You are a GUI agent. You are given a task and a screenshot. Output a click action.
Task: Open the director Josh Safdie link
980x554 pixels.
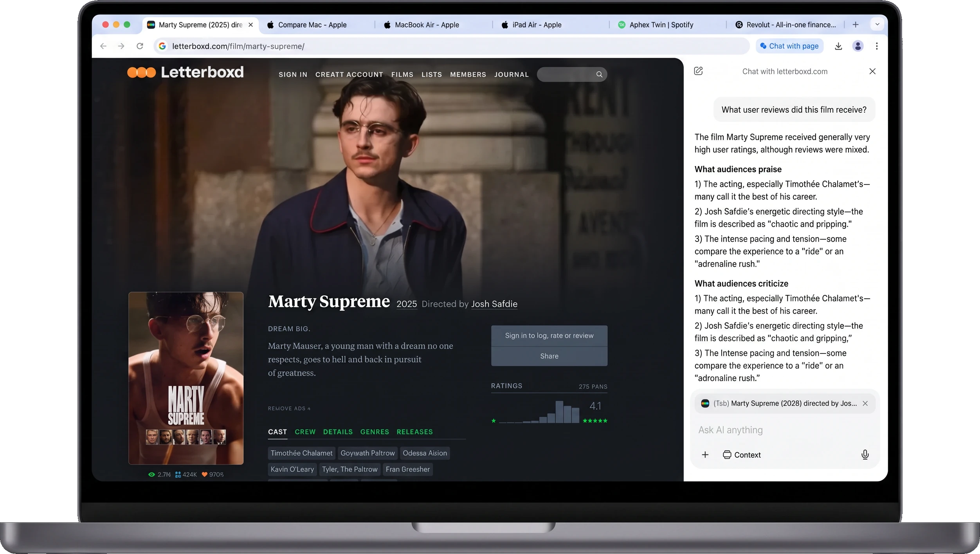click(x=494, y=304)
